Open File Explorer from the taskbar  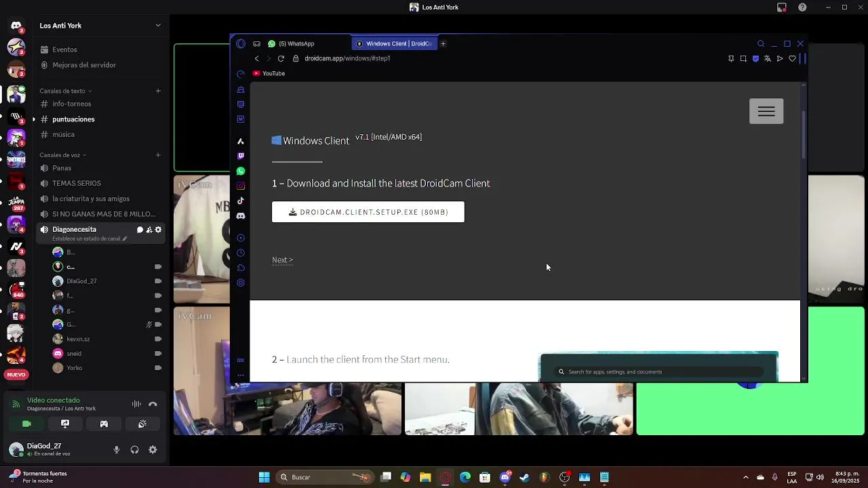pos(425,477)
